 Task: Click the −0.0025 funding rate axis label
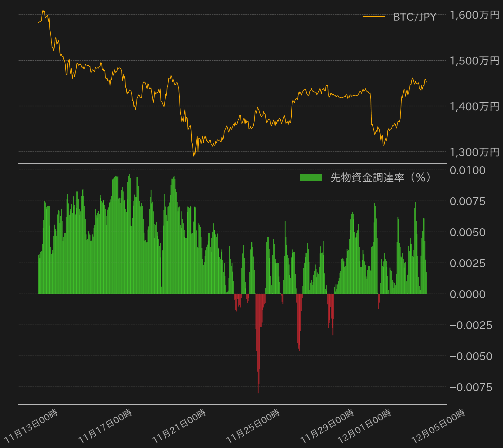[470, 325]
